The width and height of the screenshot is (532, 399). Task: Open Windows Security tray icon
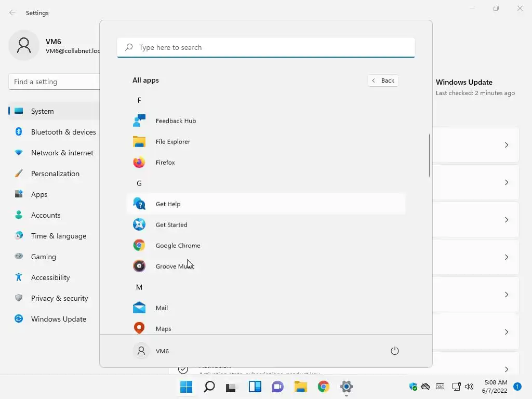point(413,387)
